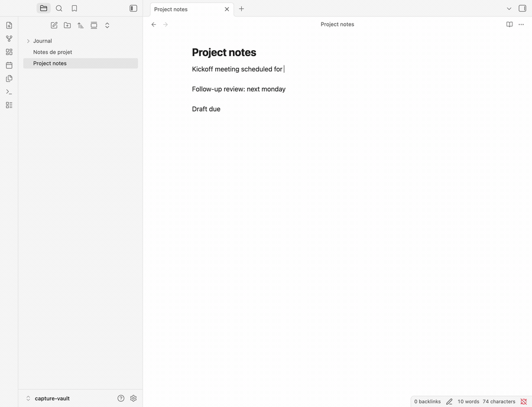Screen dimensions: 532x407
Task: Click the 'Draft due' line
Action: 206,109
